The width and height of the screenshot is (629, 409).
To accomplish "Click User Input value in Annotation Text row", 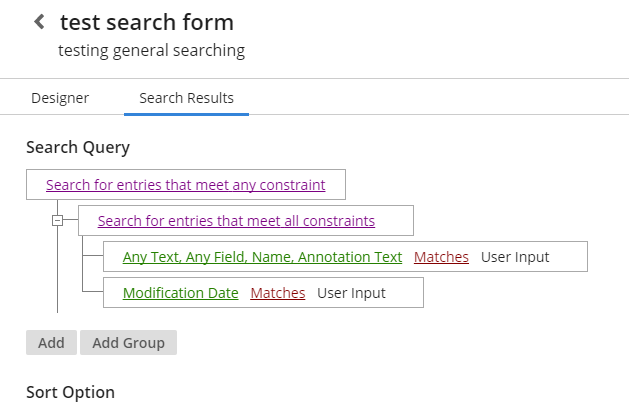I will (x=515, y=257).
